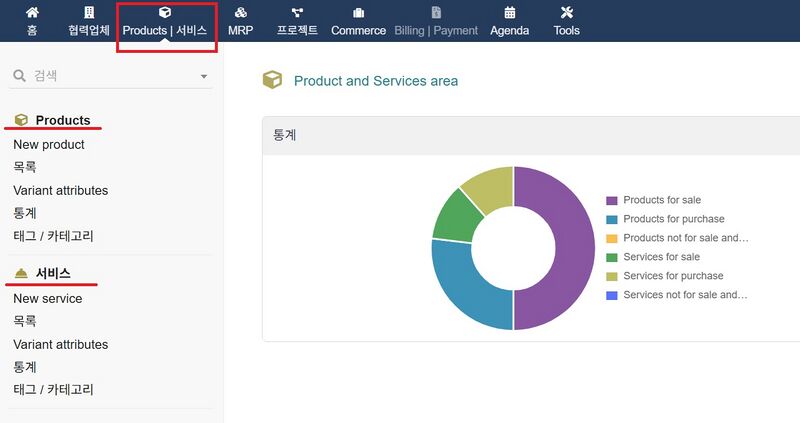This screenshot has height=423, width=800.
Task: Open the Products section header
Action: tap(62, 120)
